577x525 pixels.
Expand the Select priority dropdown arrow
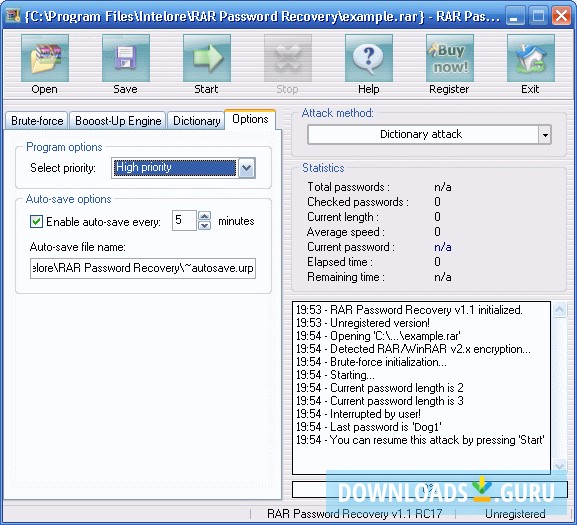(247, 168)
